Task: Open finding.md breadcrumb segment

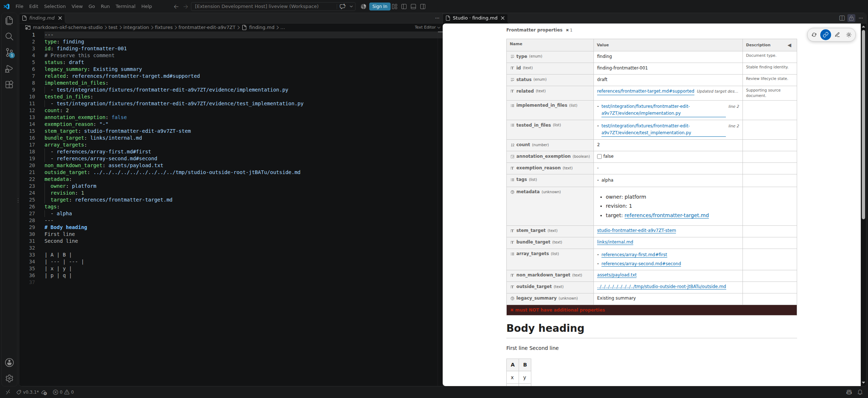Action: (x=261, y=27)
